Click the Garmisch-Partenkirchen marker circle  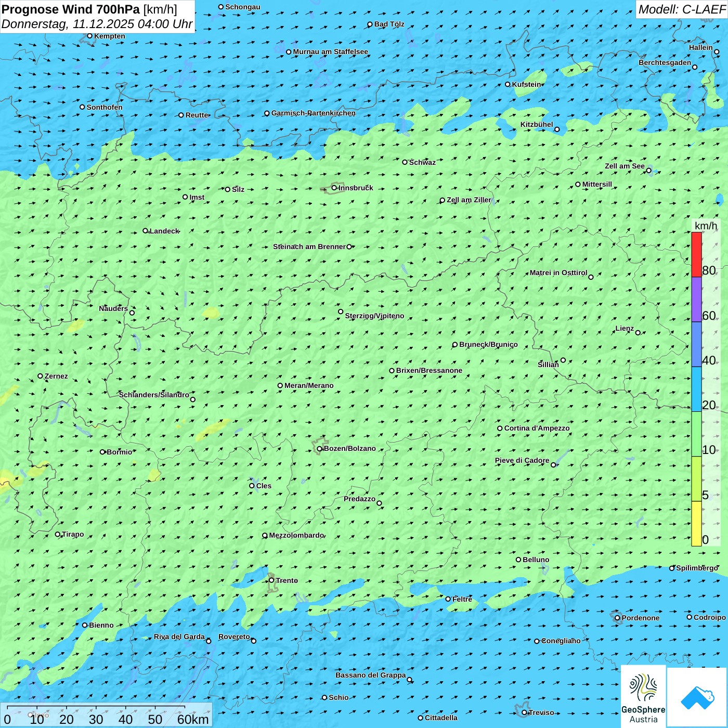(267, 113)
